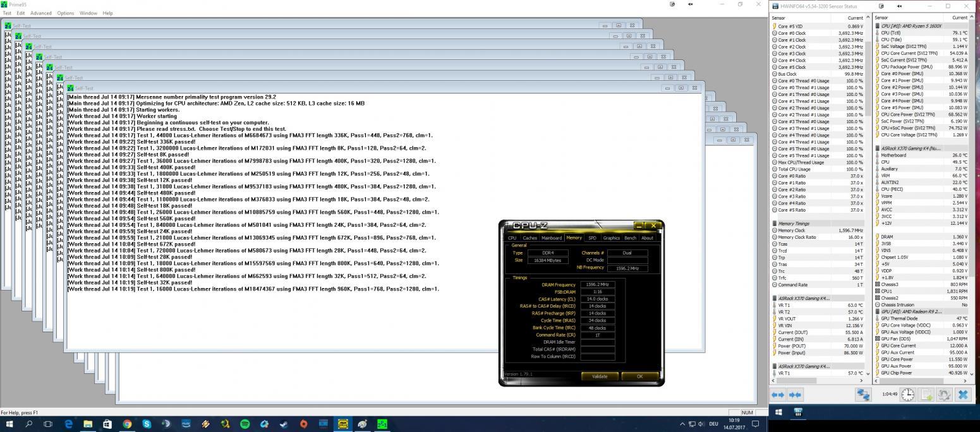This screenshot has height=432, width=980.
Task: Select Total CPU Usage sensor row
Action: click(818, 169)
